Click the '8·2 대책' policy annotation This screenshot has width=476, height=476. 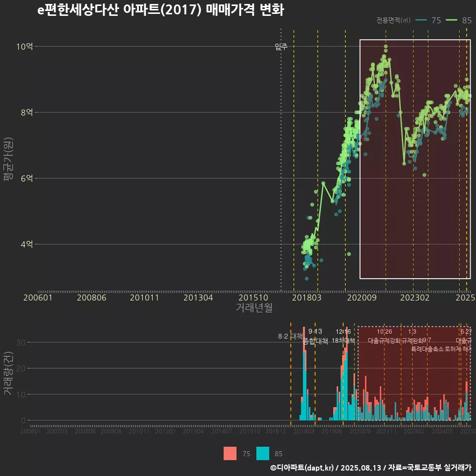coord(291,336)
